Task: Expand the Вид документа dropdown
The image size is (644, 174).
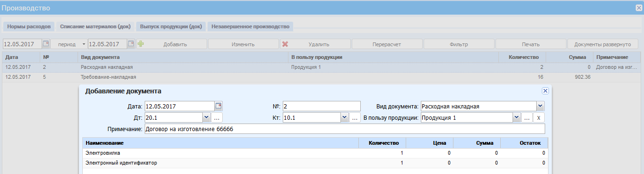Action: 540,106
